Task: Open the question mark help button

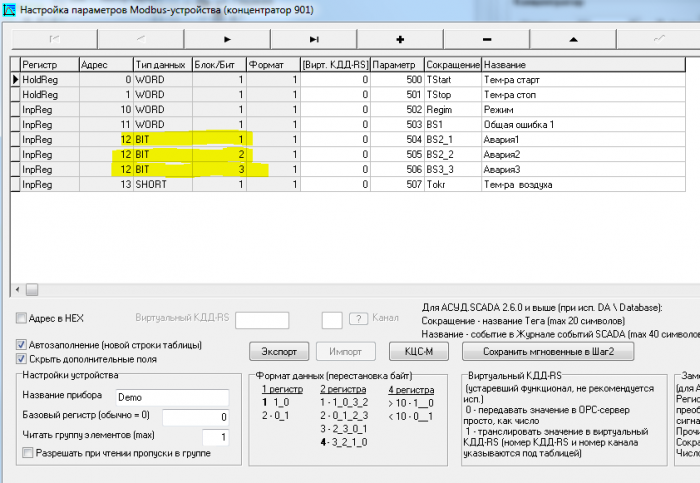Action: click(x=358, y=319)
